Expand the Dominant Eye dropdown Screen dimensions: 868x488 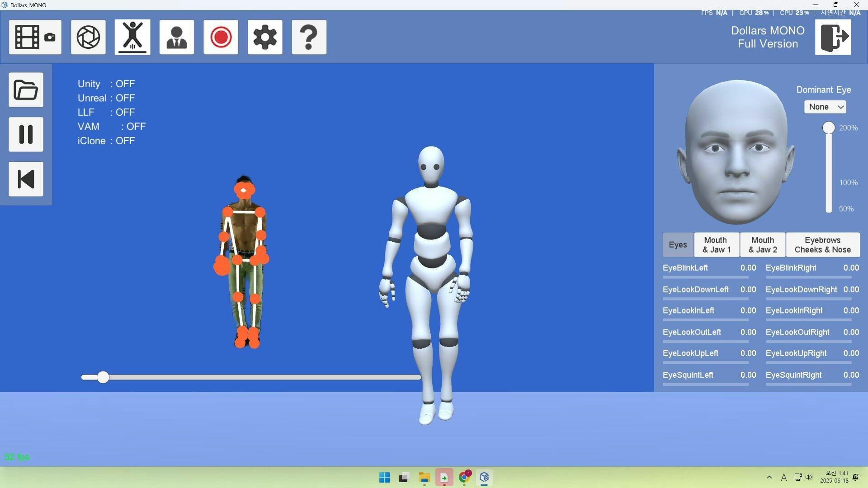tap(825, 107)
